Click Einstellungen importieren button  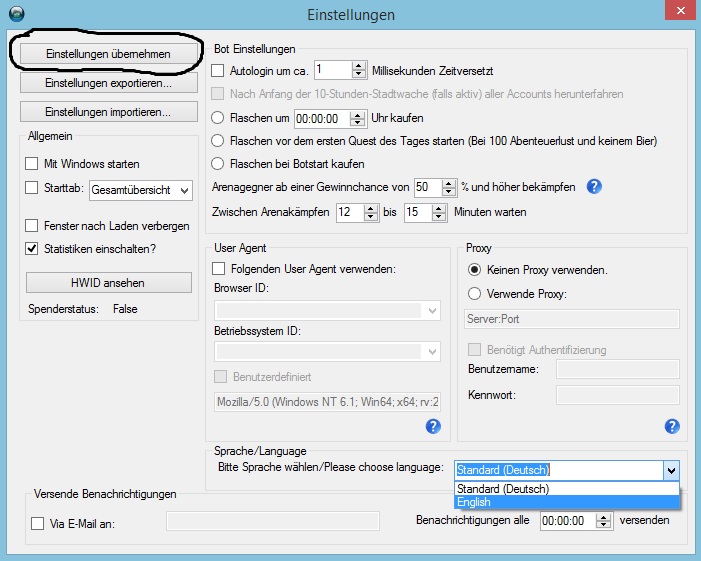pos(109,112)
